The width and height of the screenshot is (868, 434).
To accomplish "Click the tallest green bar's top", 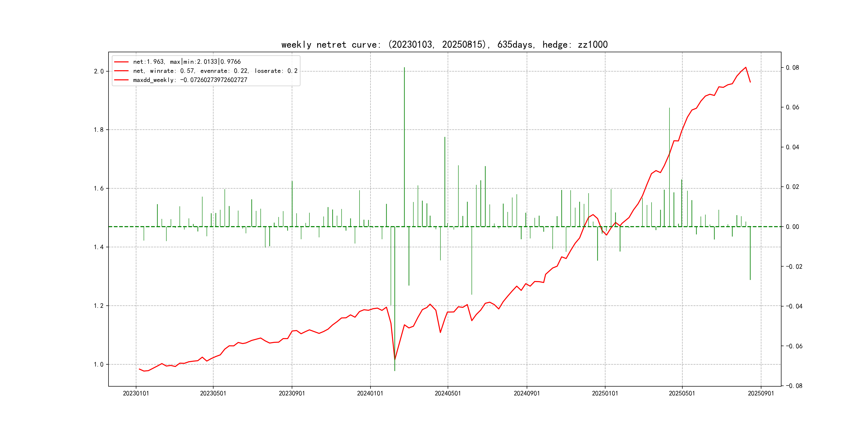I will point(404,68).
